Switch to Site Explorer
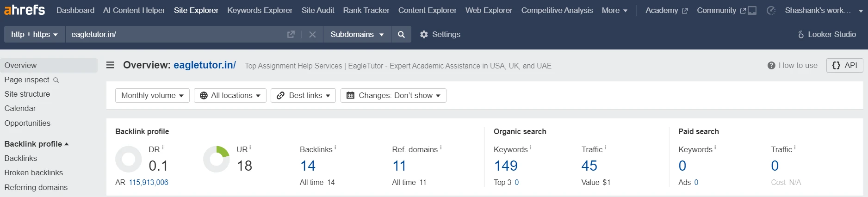The image size is (868, 197). tap(196, 10)
